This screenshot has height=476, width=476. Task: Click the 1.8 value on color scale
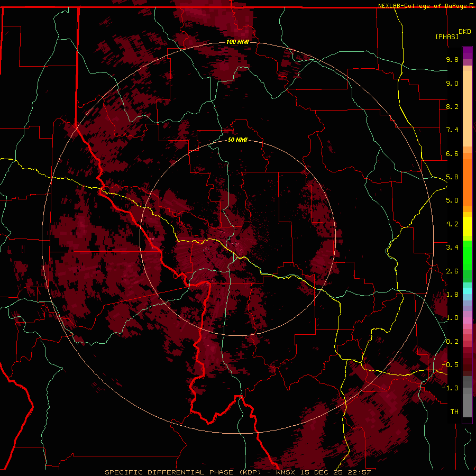[452, 295]
